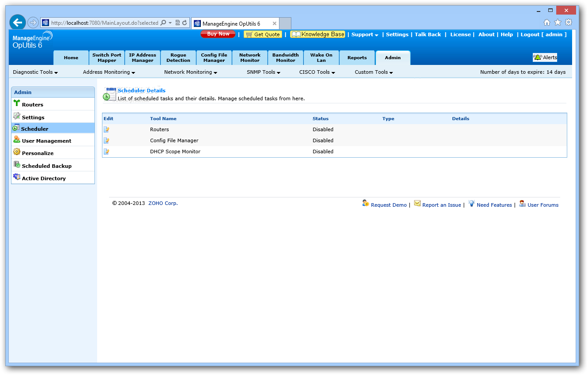Switch to the Network Monitor tab

(250, 58)
